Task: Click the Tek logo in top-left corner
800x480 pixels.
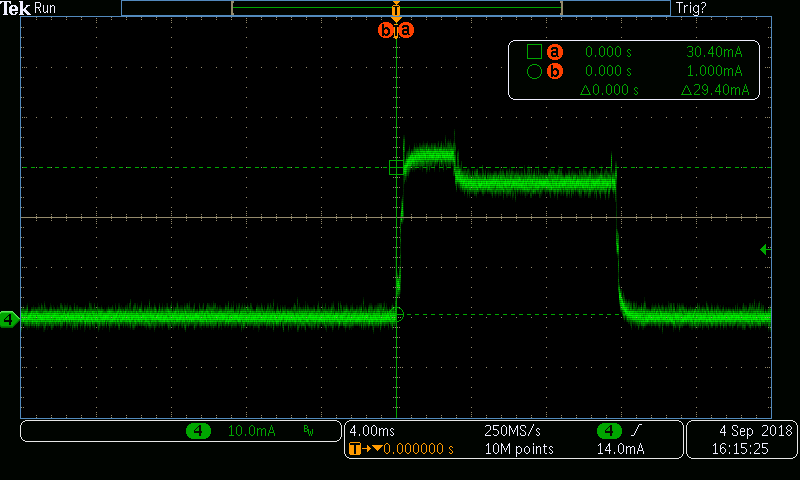Action: coord(16,8)
